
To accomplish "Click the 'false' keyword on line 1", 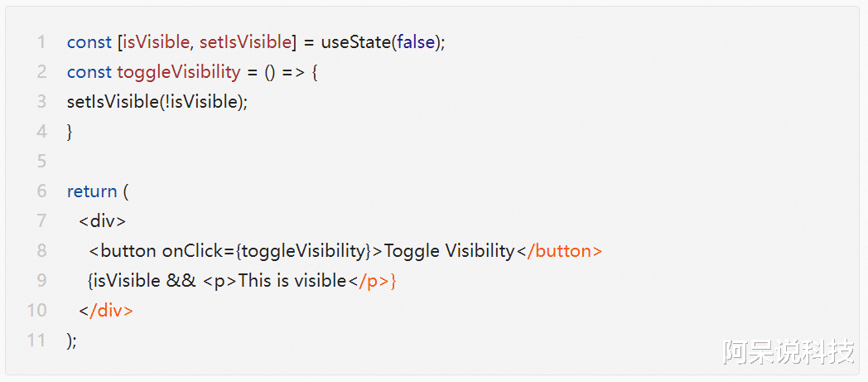I will 416,42.
